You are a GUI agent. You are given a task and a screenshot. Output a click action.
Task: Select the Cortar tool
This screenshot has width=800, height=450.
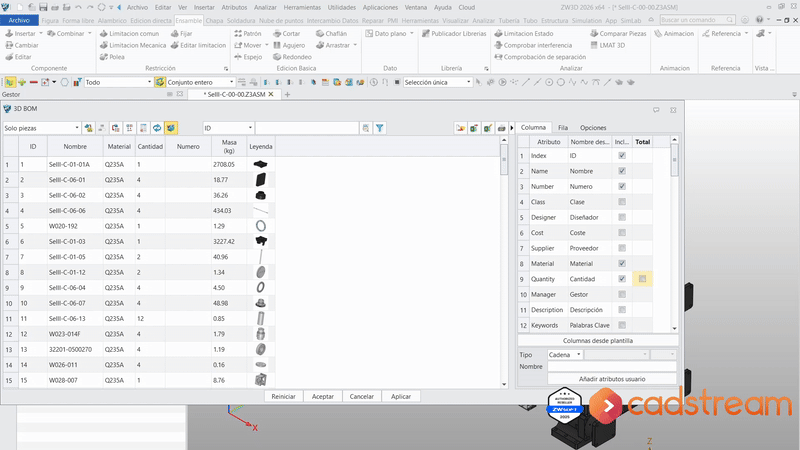tap(287, 33)
